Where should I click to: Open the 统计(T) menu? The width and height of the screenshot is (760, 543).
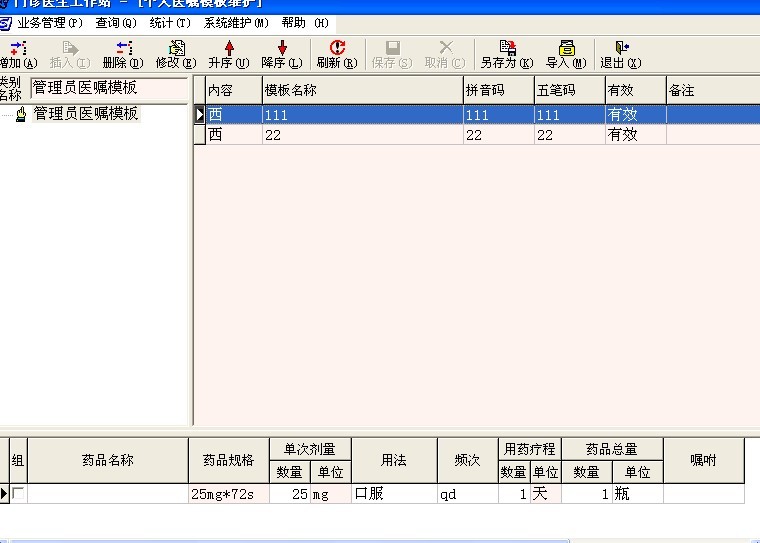[x=170, y=23]
